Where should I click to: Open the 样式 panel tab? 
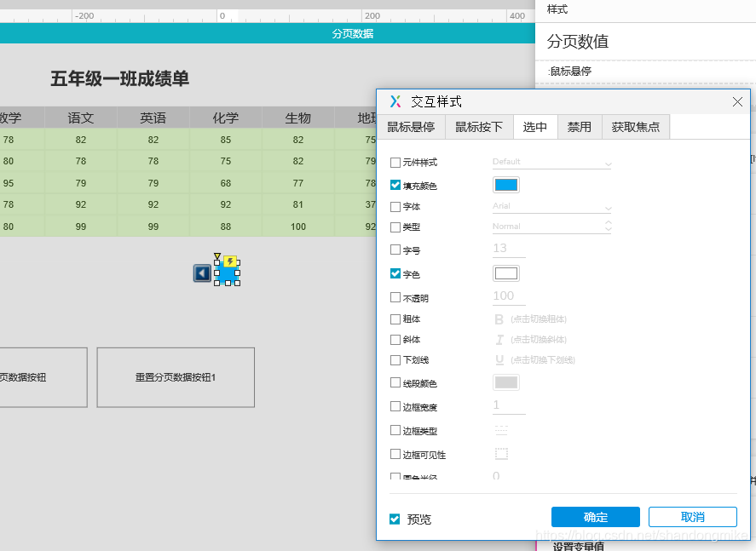click(x=557, y=9)
